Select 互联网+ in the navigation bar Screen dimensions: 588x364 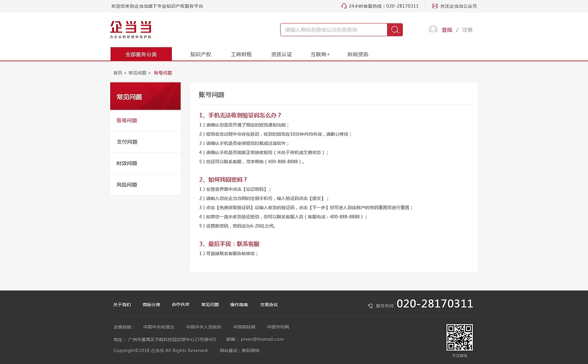[320, 54]
